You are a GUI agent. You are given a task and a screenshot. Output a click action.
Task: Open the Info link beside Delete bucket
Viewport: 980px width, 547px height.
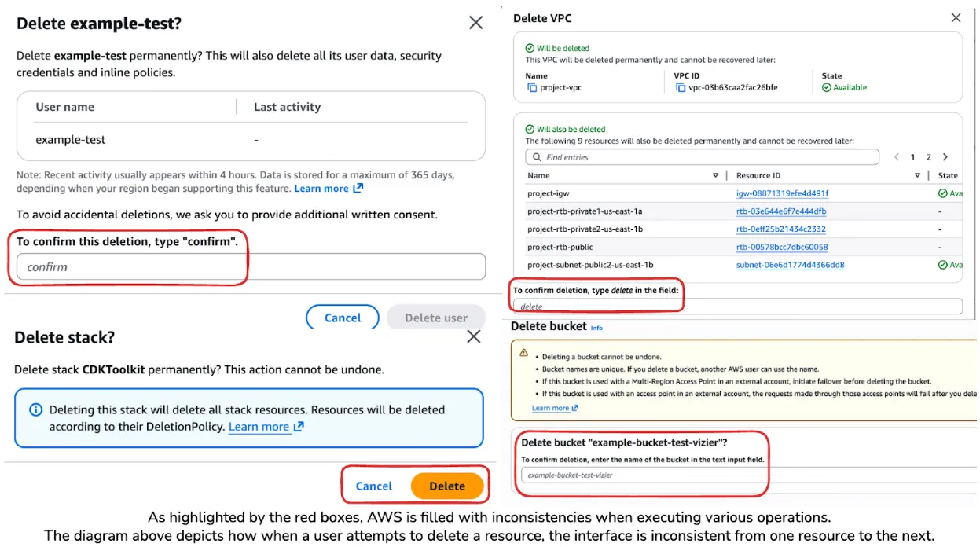[596, 328]
